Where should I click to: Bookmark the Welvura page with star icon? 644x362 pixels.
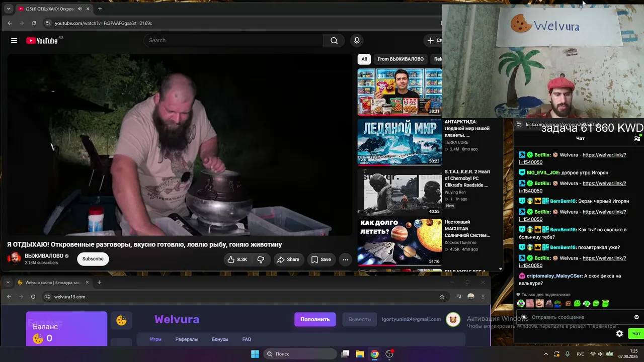442,297
